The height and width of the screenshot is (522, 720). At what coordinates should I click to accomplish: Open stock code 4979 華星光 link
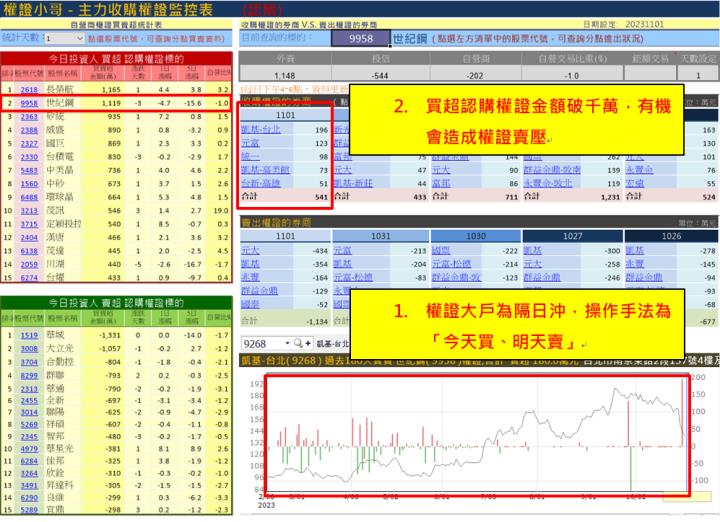coord(29,449)
